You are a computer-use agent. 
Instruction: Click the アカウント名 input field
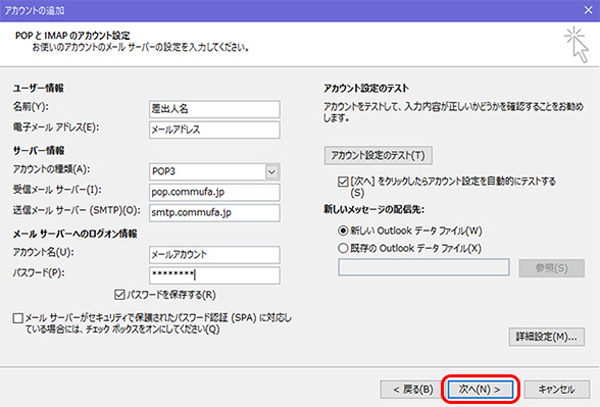pyautogui.click(x=211, y=254)
